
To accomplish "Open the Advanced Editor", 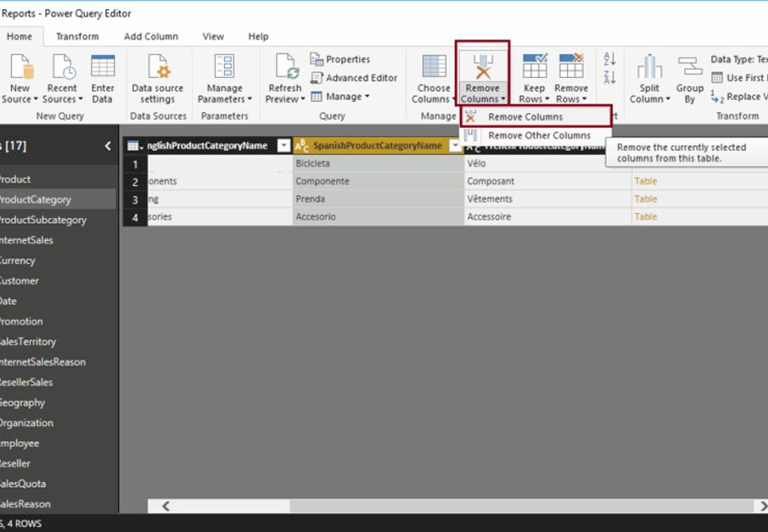I will (354, 78).
